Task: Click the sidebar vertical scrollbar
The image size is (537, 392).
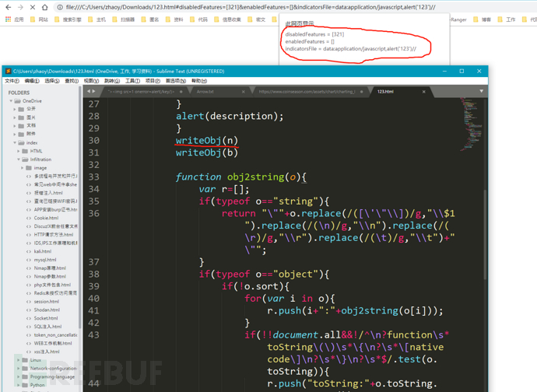Action: (x=80, y=209)
